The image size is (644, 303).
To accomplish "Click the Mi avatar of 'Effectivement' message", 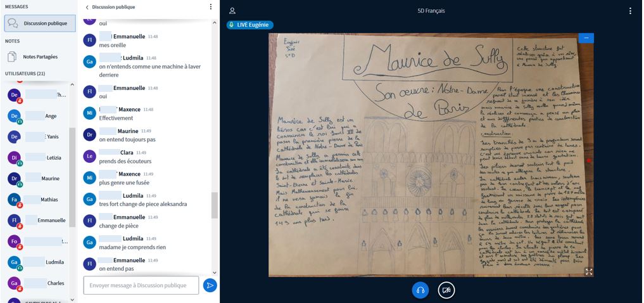I will tap(89, 113).
